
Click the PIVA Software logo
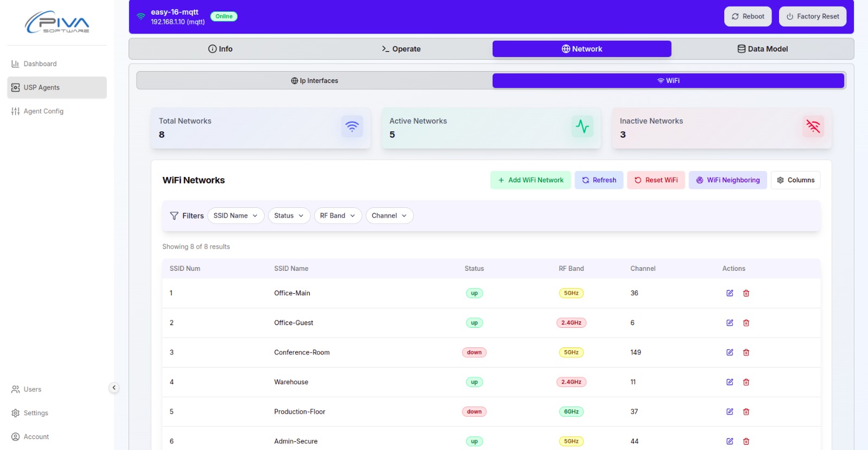pos(57,22)
